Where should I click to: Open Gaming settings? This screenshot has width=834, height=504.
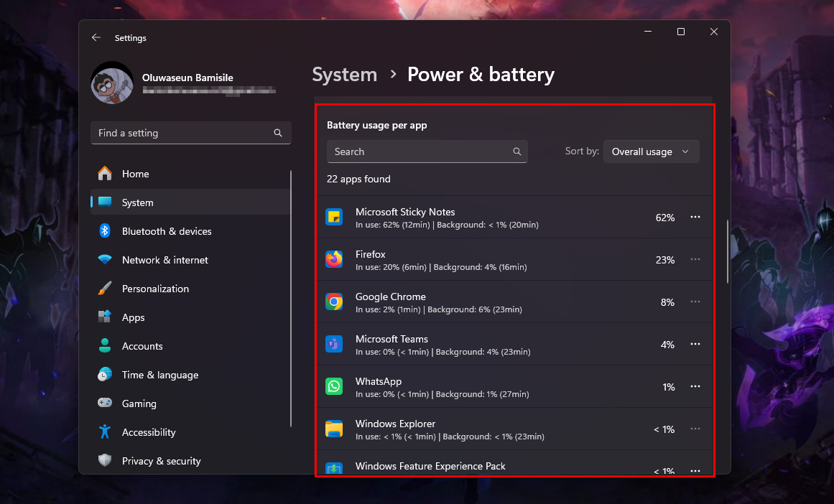click(x=191, y=403)
